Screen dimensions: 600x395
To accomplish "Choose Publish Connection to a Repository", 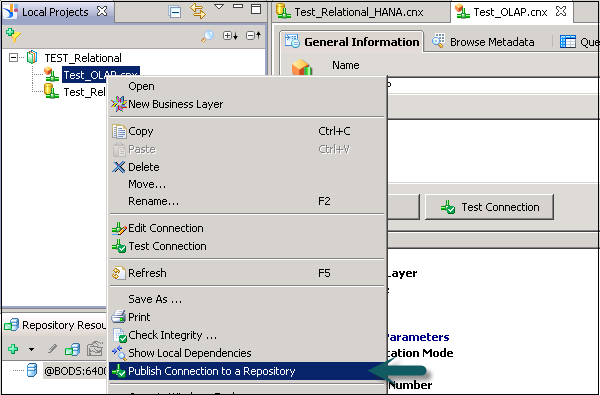I will point(247,371).
